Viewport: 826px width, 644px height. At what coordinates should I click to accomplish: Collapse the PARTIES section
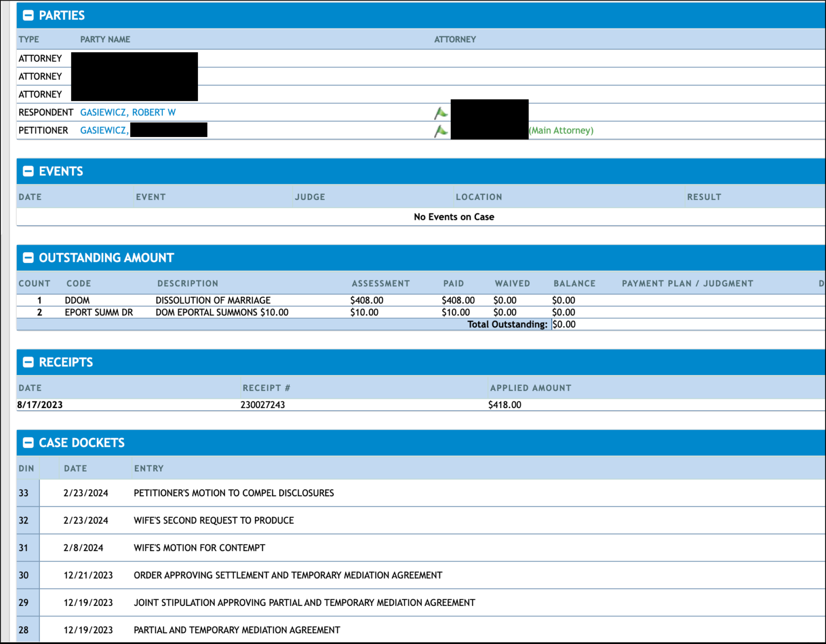click(28, 16)
